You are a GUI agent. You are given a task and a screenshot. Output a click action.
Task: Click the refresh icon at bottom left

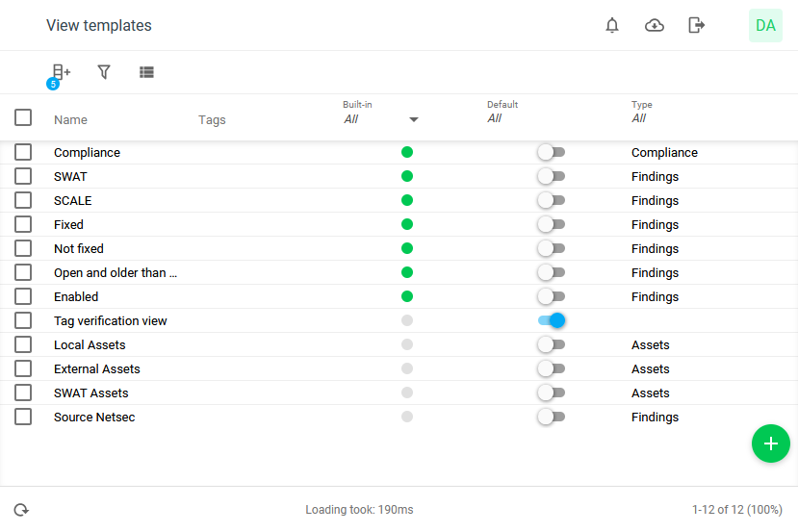click(21, 510)
